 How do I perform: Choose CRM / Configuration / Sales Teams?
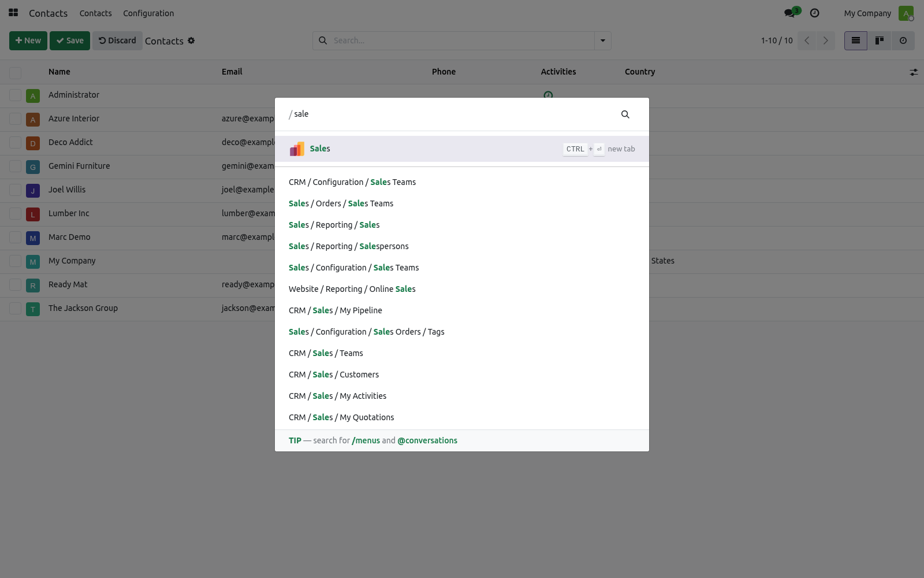point(462,182)
